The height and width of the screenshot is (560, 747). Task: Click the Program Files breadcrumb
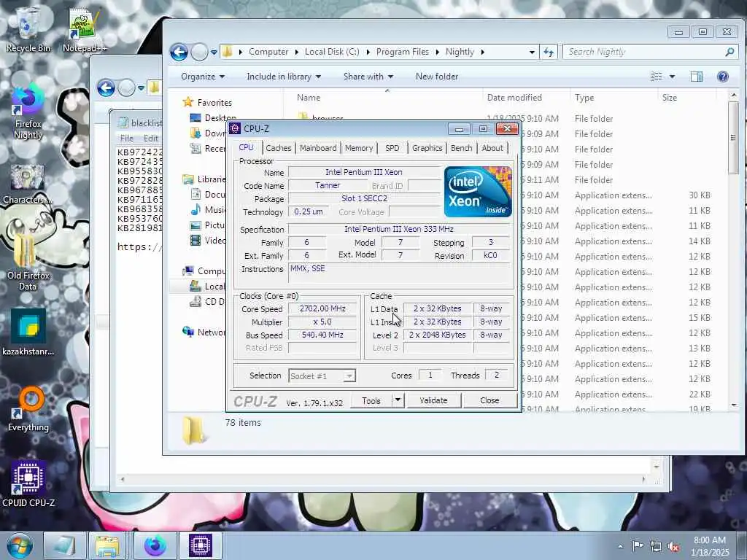click(x=403, y=52)
